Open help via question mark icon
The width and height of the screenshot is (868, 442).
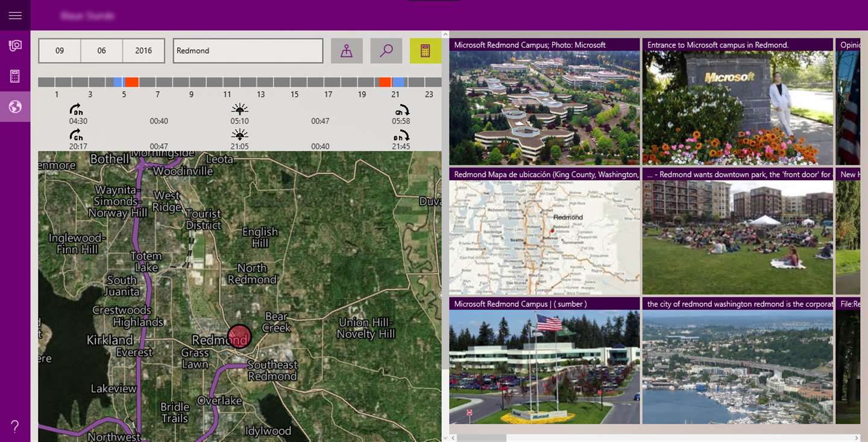pyautogui.click(x=15, y=427)
